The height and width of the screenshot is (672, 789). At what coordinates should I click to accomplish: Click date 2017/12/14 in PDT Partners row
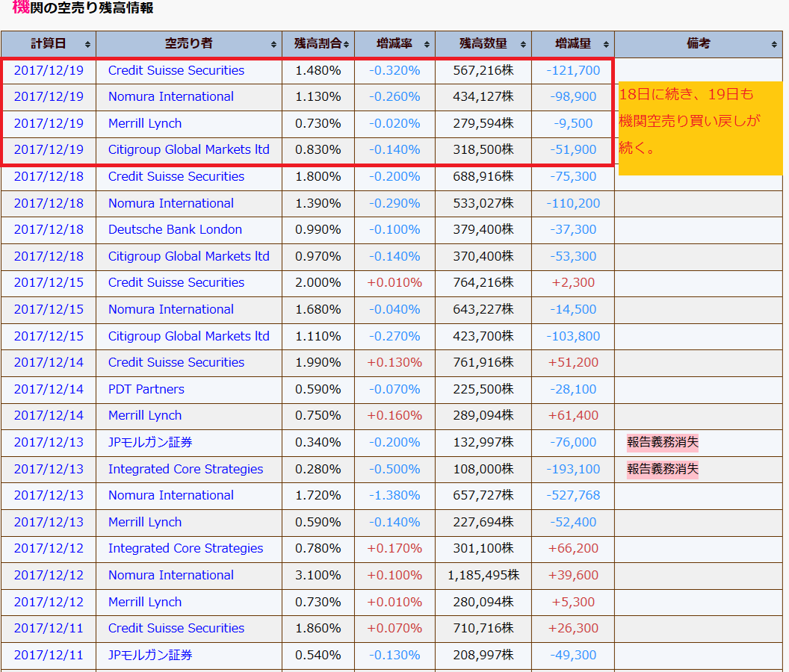pos(49,389)
